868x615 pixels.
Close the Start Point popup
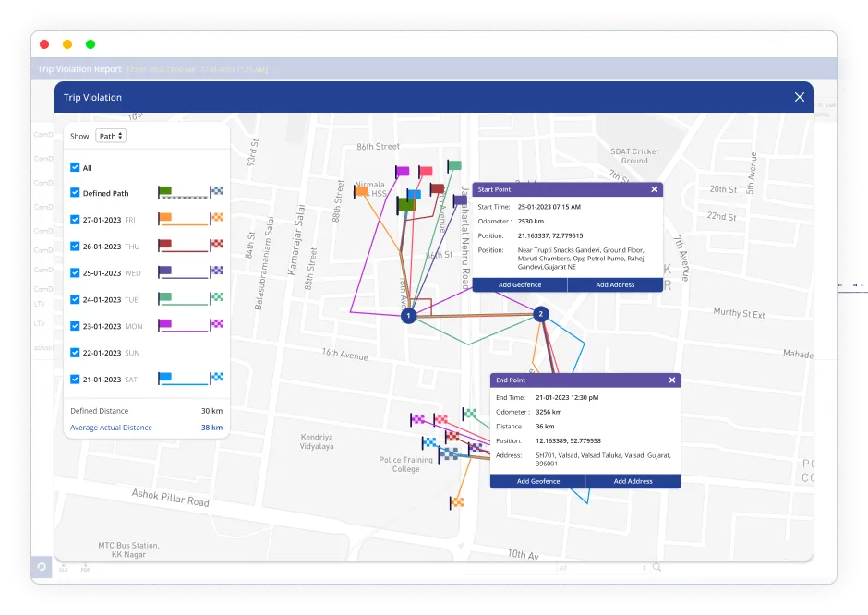point(654,189)
